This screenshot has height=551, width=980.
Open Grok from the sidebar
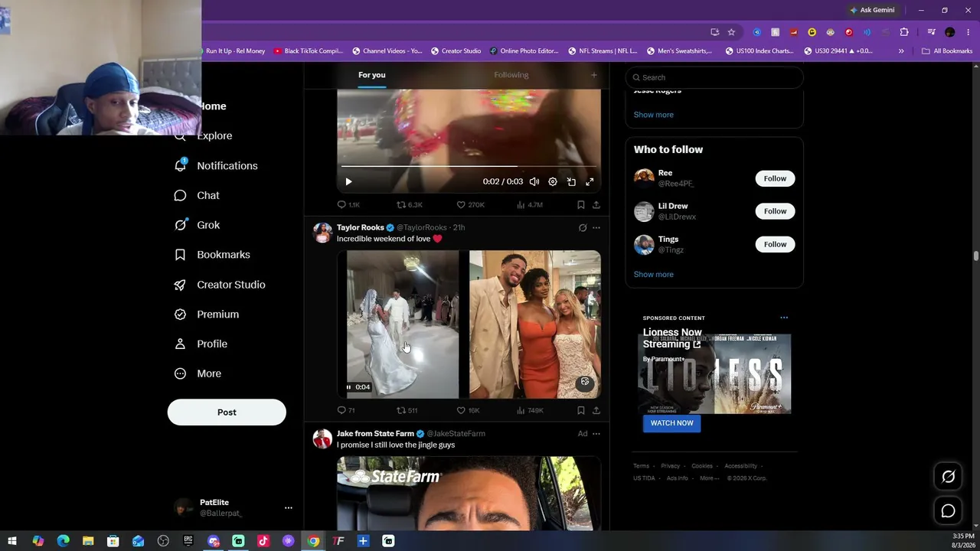click(x=198, y=225)
